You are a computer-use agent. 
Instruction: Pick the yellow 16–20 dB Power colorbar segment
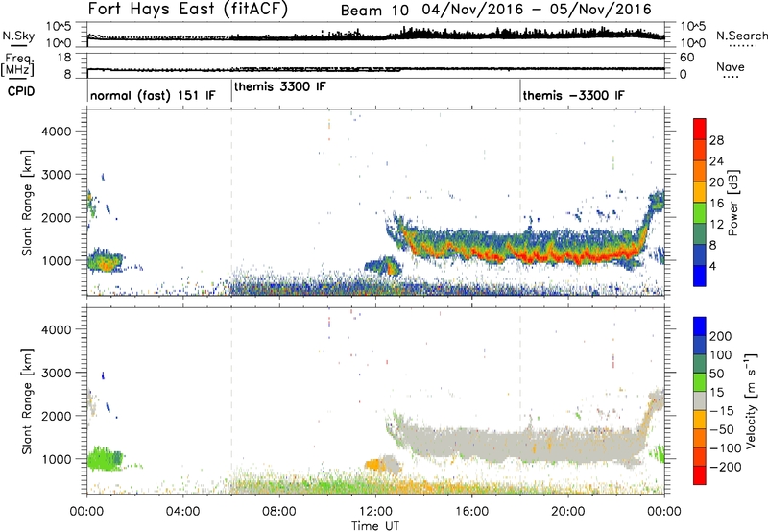(x=700, y=192)
